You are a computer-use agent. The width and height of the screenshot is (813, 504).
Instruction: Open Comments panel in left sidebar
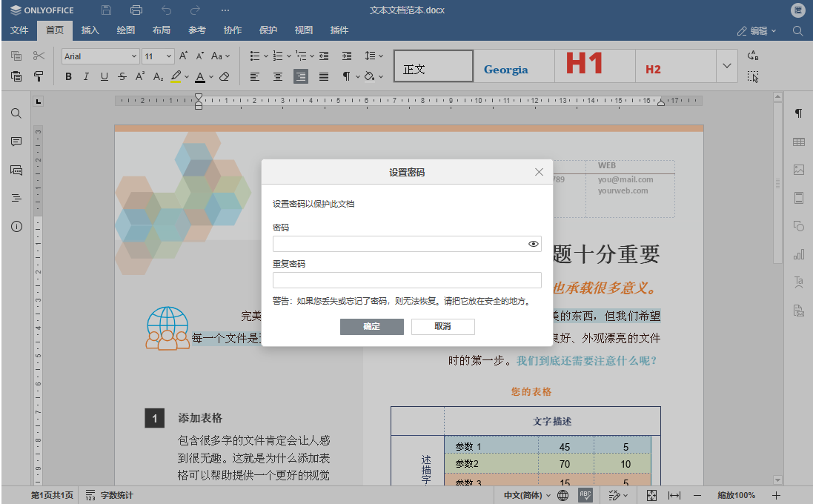(x=16, y=142)
